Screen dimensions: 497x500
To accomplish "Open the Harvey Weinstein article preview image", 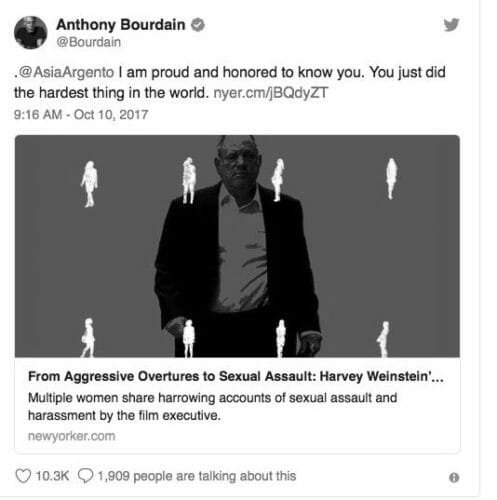I will click(x=237, y=246).
